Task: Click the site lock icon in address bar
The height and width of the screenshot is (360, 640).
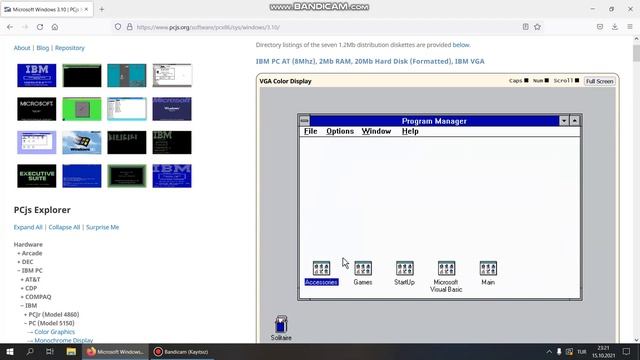Action: click(129, 27)
